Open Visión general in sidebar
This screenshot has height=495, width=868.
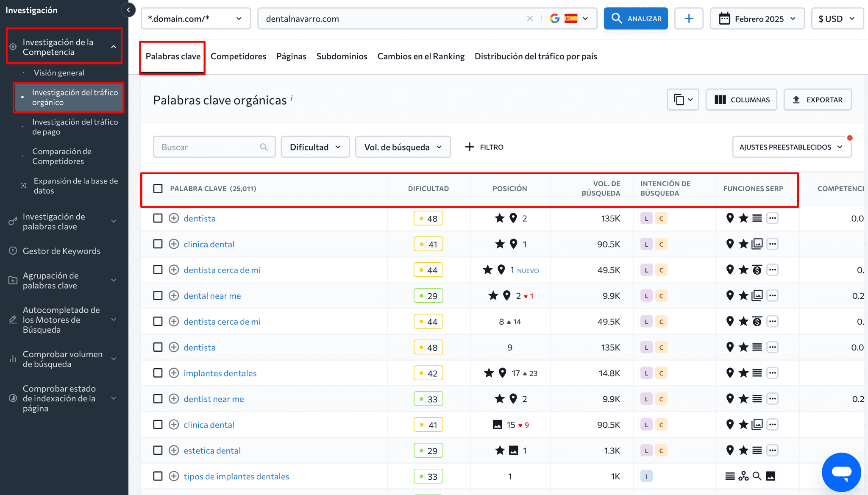pyautogui.click(x=59, y=73)
